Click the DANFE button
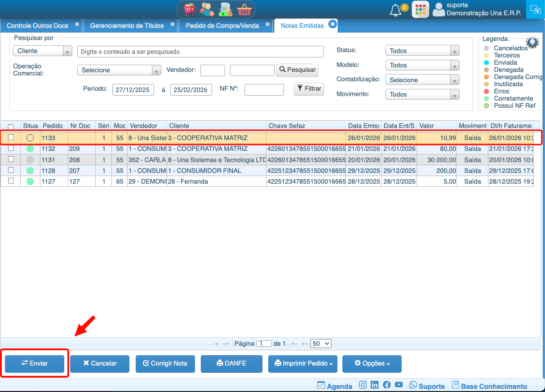The image size is (545, 392). tap(231, 364)
